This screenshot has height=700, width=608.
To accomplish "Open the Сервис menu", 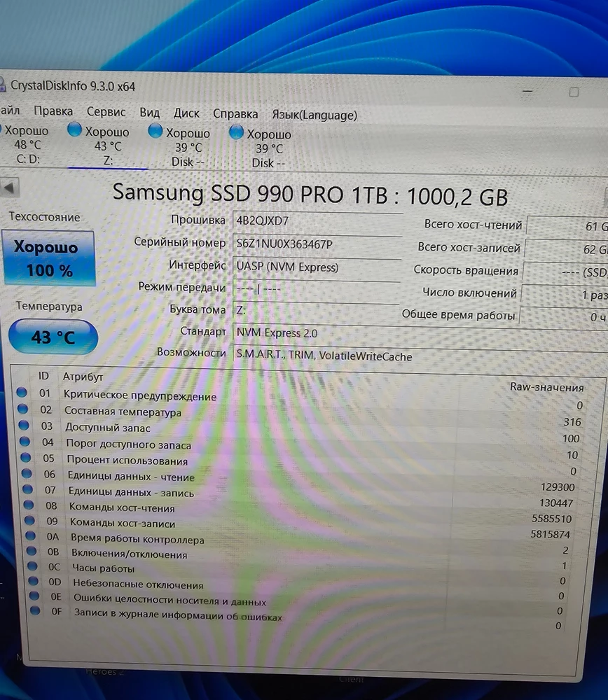I will (106, 111).
